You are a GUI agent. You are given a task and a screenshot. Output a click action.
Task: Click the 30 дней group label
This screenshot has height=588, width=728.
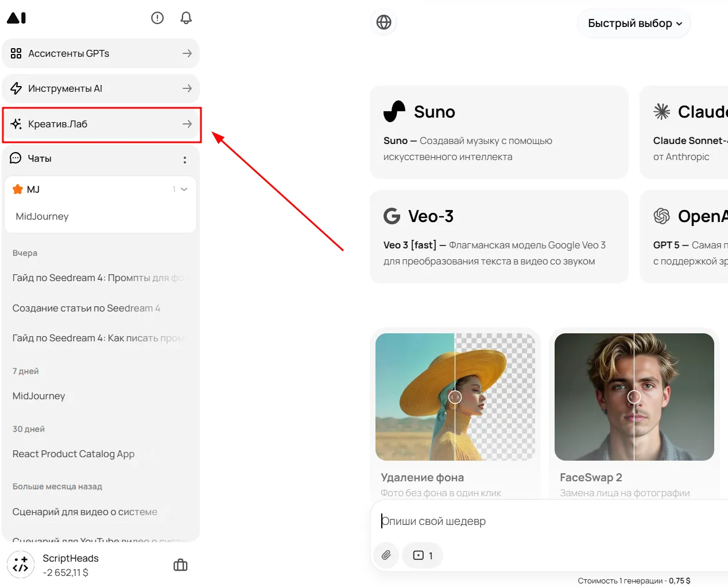29,429
